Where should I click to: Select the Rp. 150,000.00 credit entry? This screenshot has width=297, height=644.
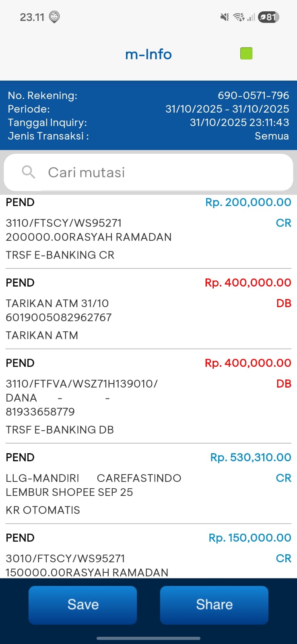tap(148, 555)
